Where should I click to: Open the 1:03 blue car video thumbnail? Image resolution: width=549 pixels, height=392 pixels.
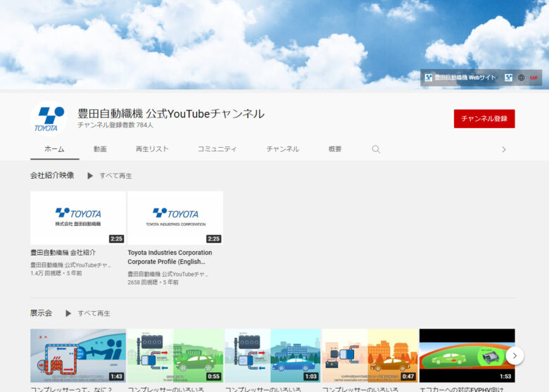[272, 355]
